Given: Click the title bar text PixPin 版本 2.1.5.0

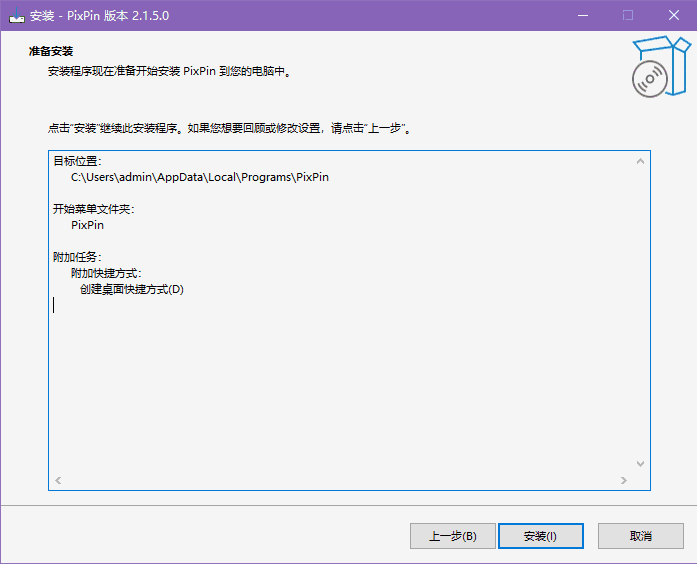Looking at the screenshot, I should [x=118, y=16].
